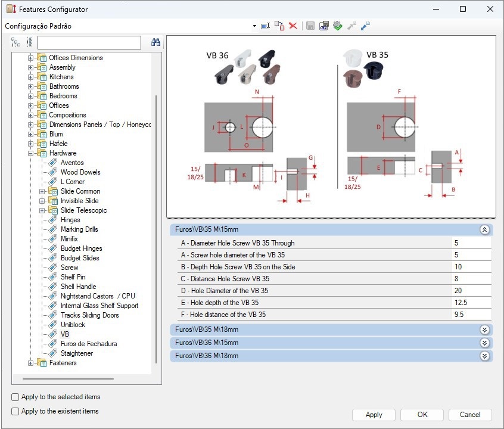The image size is (504, 429).
Task: Click the folder icon beside Hardware
Action: pyautogui.click(x=42, y=153)
